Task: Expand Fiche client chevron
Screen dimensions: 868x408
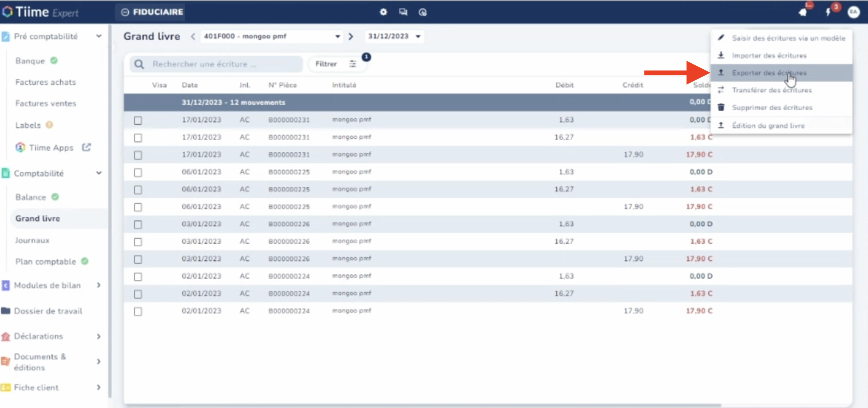Action: (99, 387)
